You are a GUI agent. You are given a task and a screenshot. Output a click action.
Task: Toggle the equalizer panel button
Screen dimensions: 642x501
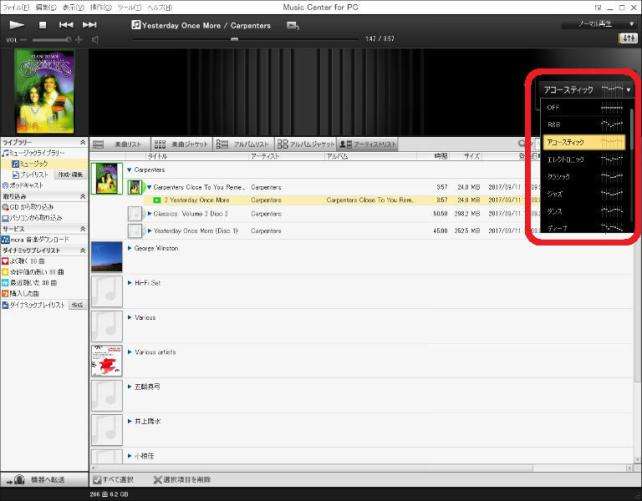pos(628,38)
